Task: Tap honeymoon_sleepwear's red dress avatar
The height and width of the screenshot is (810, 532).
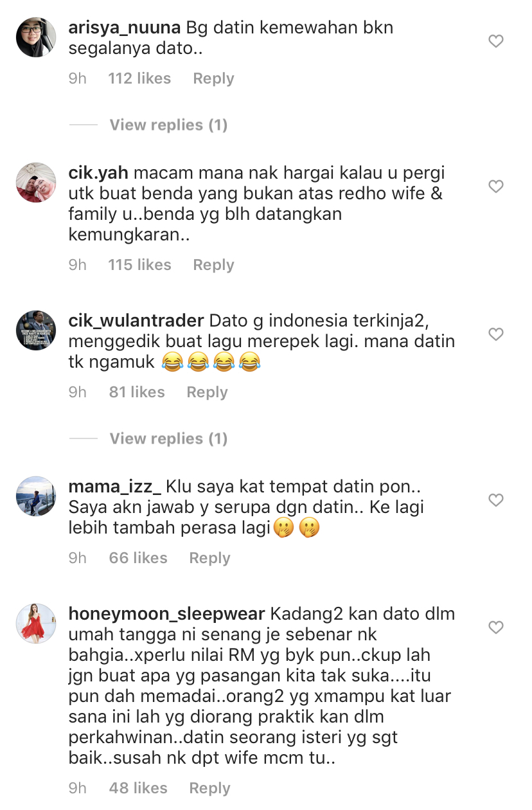Action: click(36, 624)
